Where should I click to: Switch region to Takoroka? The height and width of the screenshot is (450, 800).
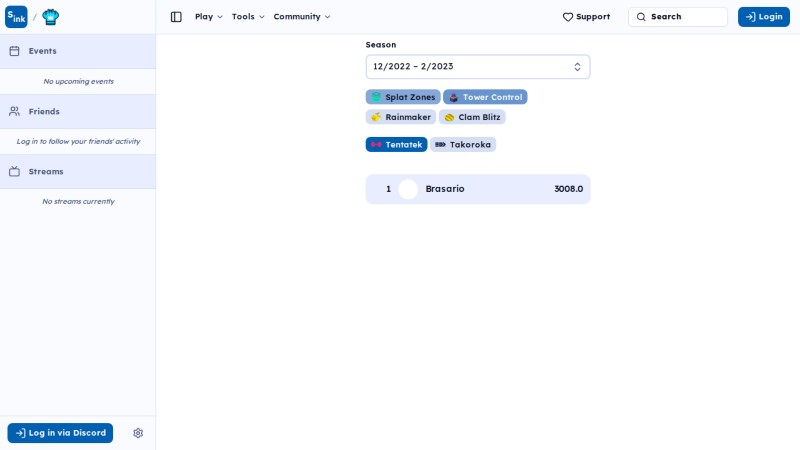pos(463,144)
